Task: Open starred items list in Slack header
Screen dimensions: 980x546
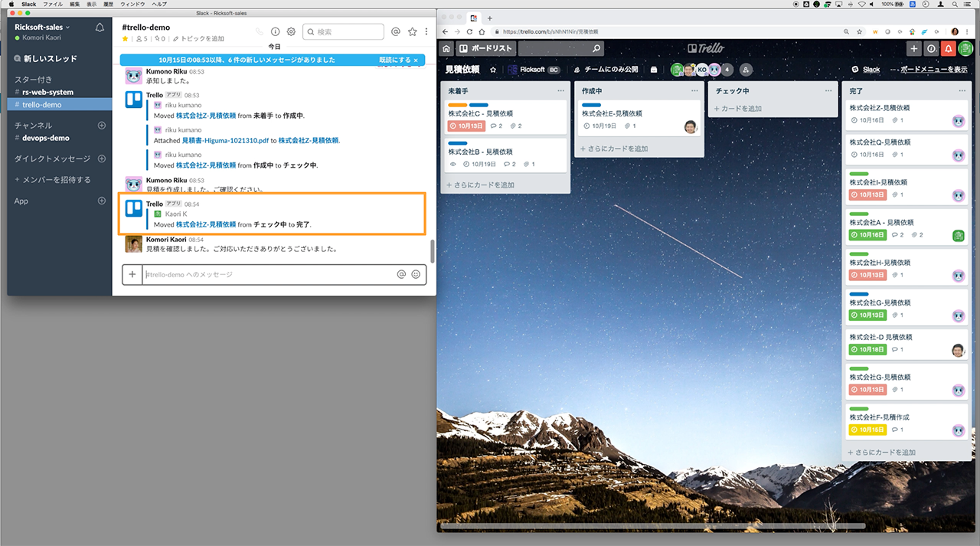Action: [413, 31]
